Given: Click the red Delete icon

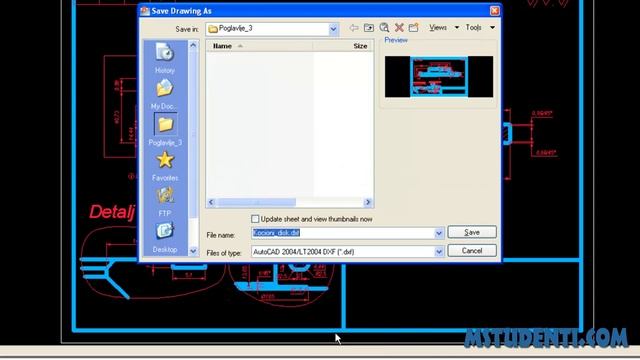Looking at the screenshot, I should click(x=399, y=28).
